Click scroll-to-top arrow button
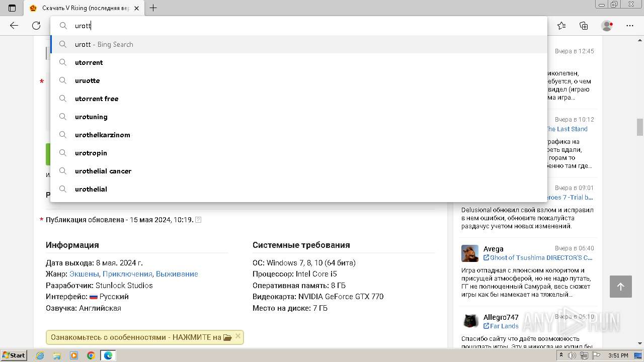644x362 pixels. [x=620, y=287]
